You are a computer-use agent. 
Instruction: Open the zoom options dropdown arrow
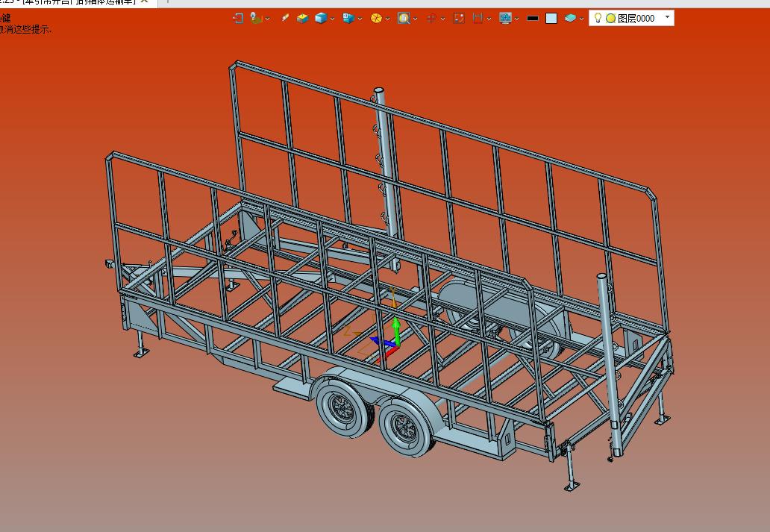[x=416, y=19]
